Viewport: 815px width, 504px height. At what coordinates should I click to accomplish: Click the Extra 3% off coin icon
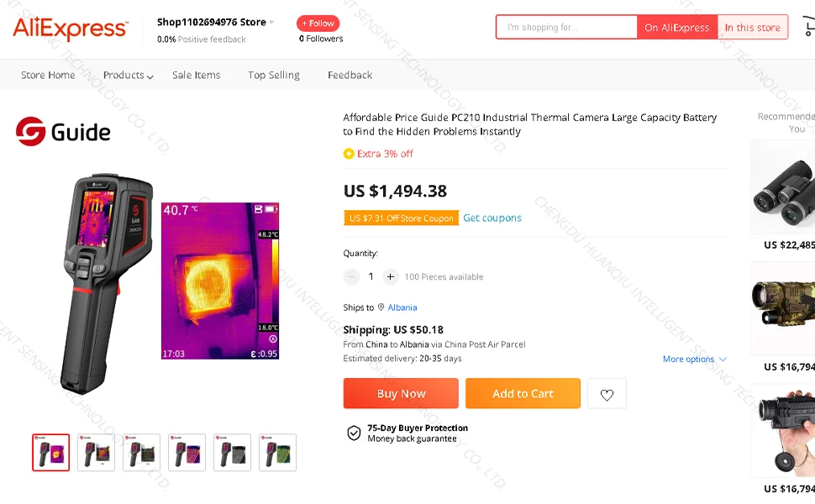pos(349,154)
